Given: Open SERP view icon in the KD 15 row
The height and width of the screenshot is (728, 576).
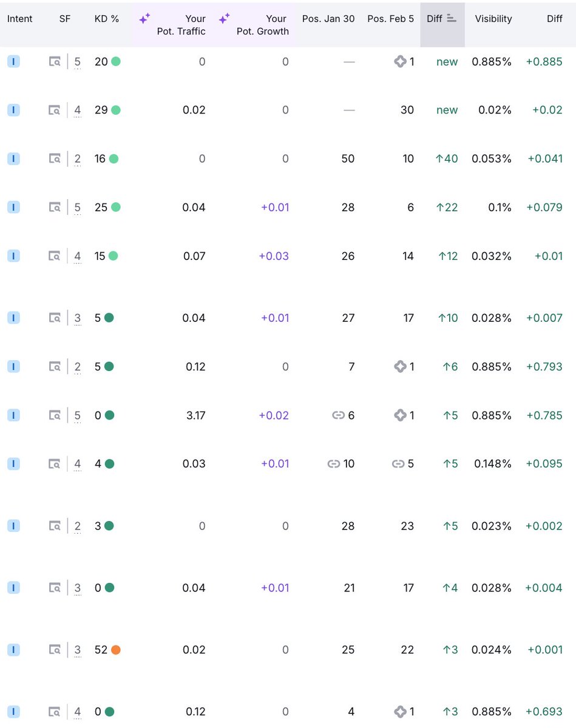Looking at the screenshot, I should pyautogui.click(x=55, y=256).
